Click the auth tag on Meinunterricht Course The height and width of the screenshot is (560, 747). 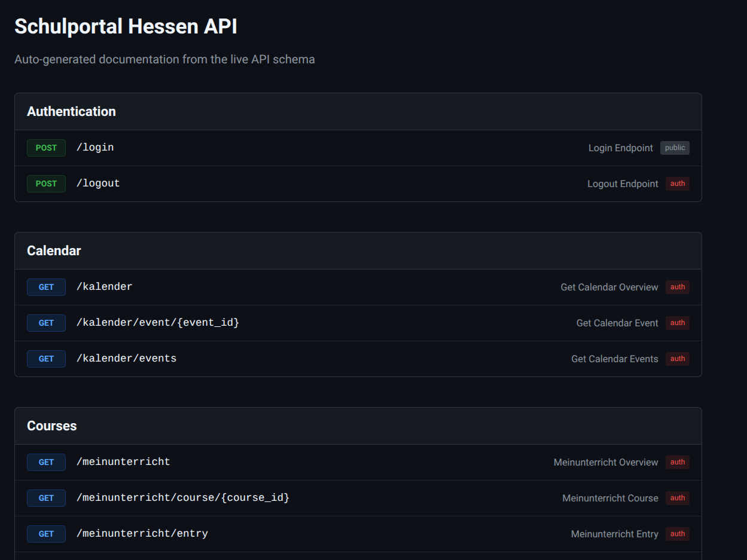[678, 498]
